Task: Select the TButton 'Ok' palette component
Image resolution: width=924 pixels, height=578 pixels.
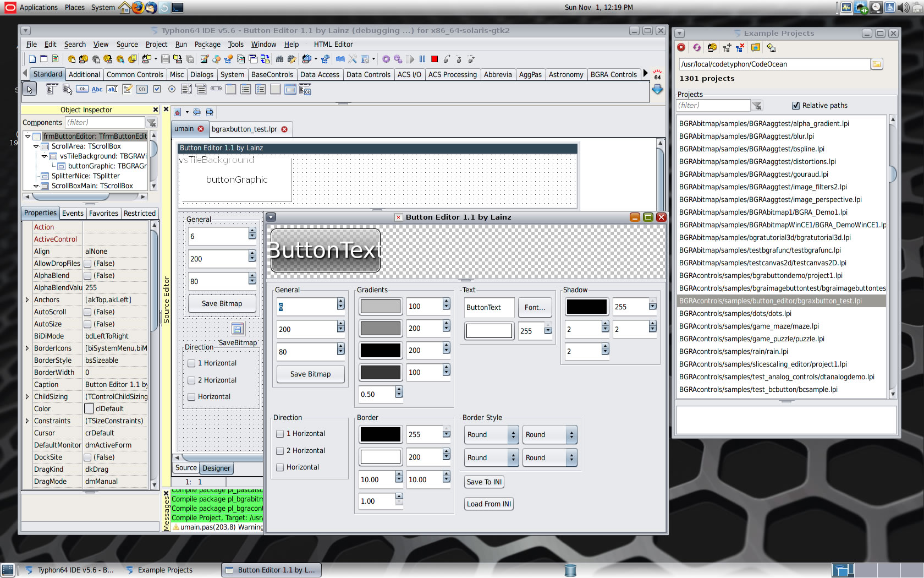Action: click(x=82, y=89)
